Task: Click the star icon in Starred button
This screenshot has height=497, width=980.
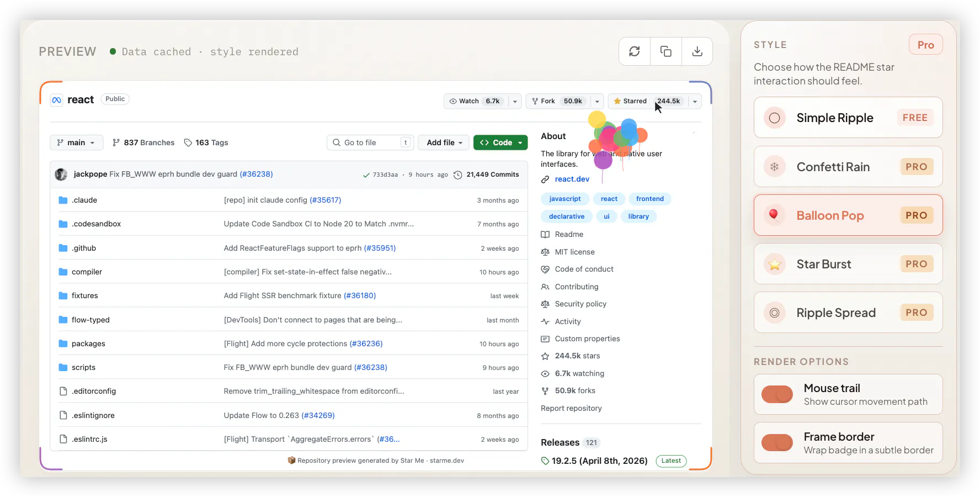Action: click(x=617, y=101)
